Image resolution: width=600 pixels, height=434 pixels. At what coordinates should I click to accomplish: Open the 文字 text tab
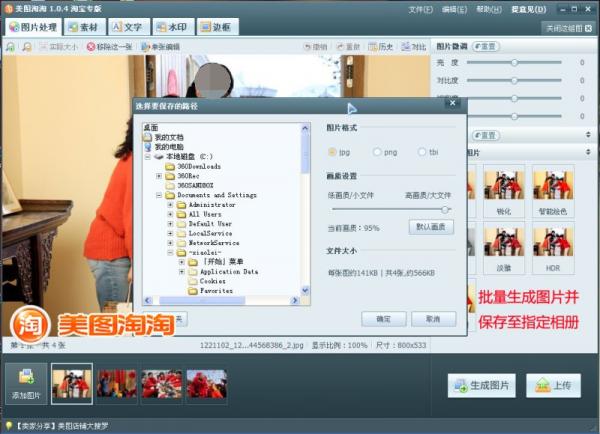[126, 27]
